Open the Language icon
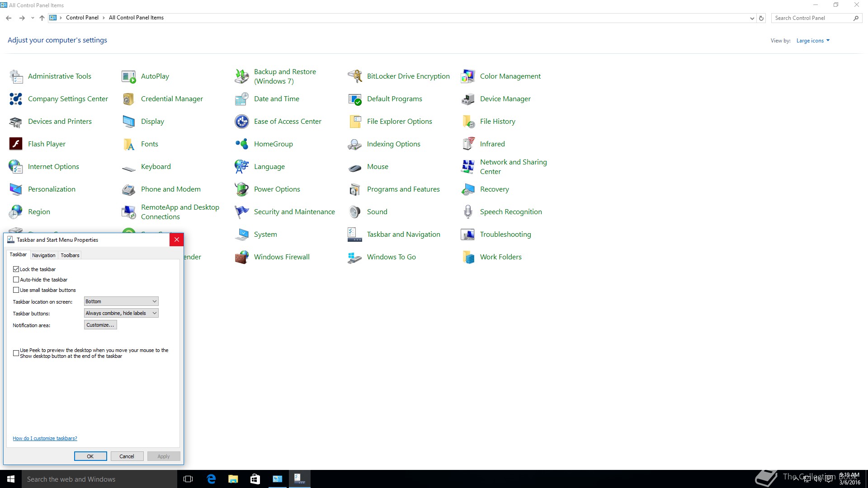This screenshot has height=488, width=868. pos(242,167)
